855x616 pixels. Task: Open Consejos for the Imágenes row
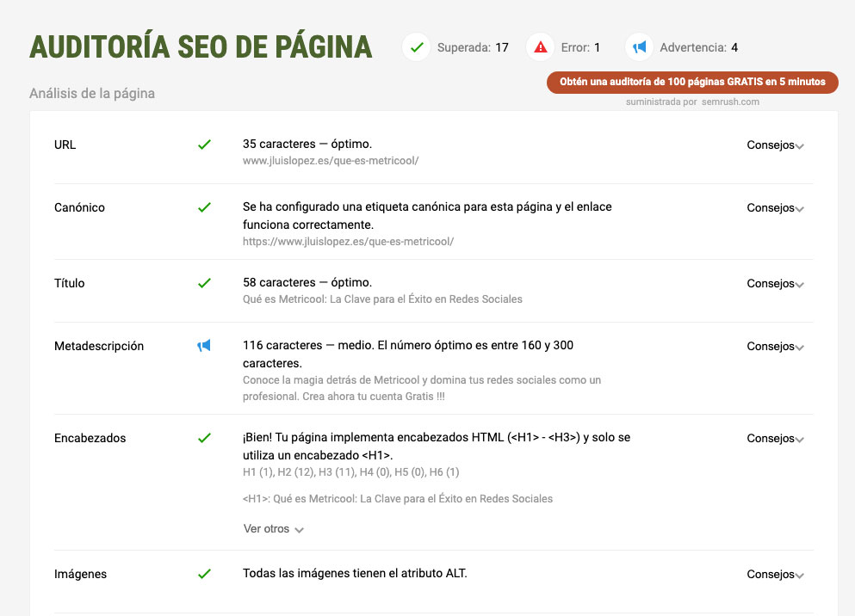click(x=775, y=575)
